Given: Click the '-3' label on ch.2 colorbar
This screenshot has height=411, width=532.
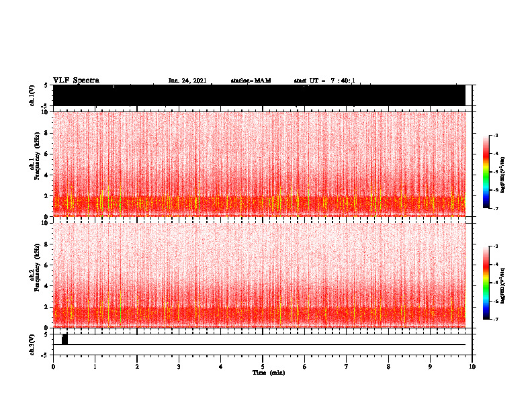Looking at the screenshot, I should [495, 246].
